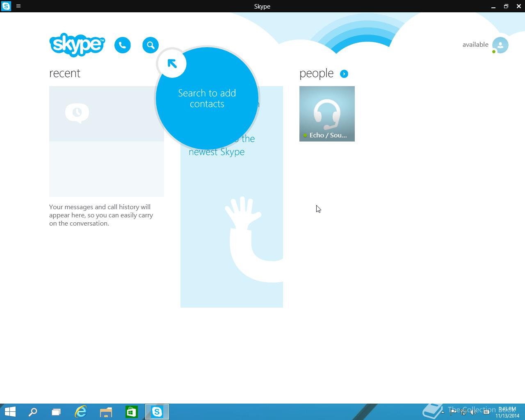Open the network tray icon

click(x=463, y=412)
